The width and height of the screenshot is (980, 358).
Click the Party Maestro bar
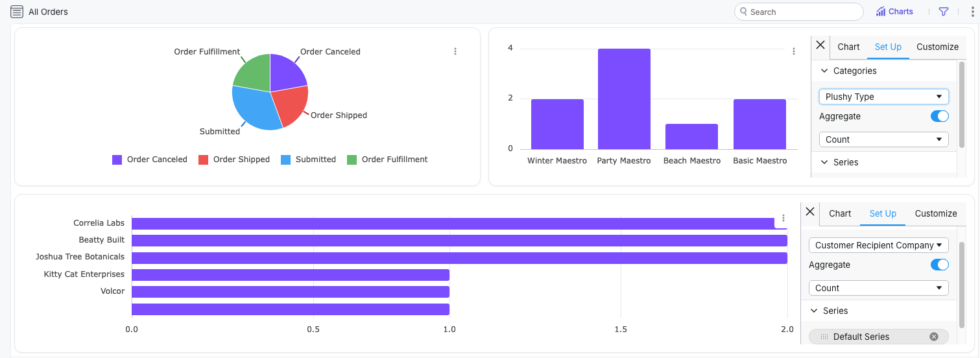pos(624,99)
